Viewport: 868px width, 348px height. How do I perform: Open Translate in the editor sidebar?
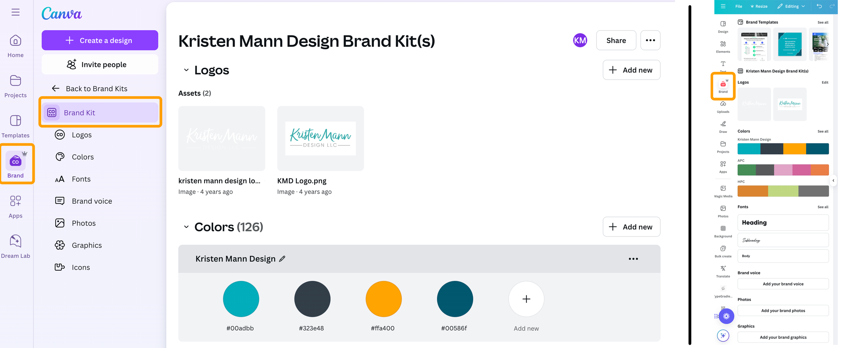point(723,272)
